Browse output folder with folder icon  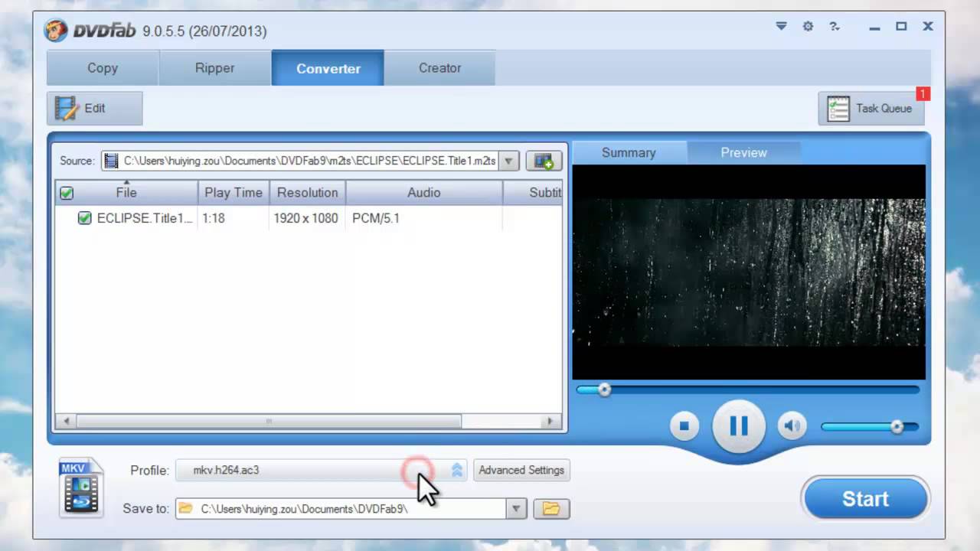coord(551,508)
